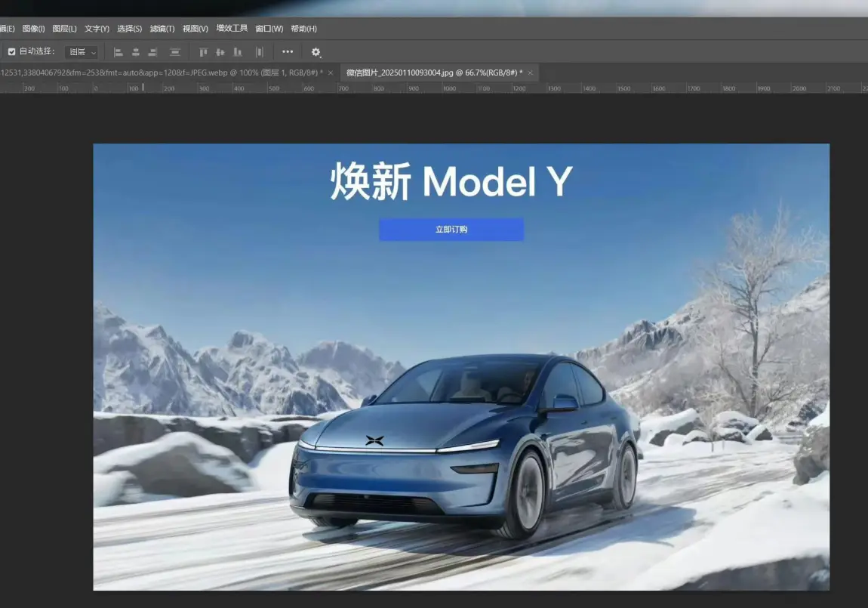Viewport: 868px width, 608px height.
Task: Click the X logo on the car hood
Action: click(374, 441)
